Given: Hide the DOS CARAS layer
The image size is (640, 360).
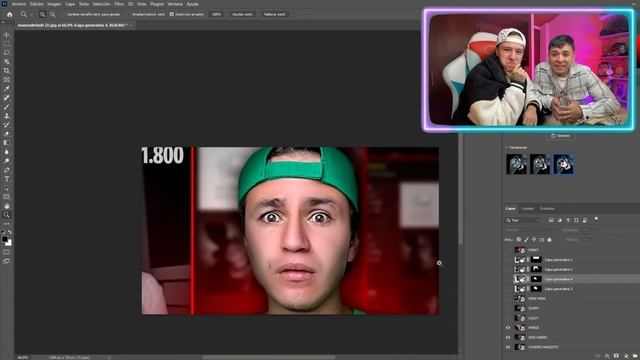Looking at the screenshot, I should (508, 338).
